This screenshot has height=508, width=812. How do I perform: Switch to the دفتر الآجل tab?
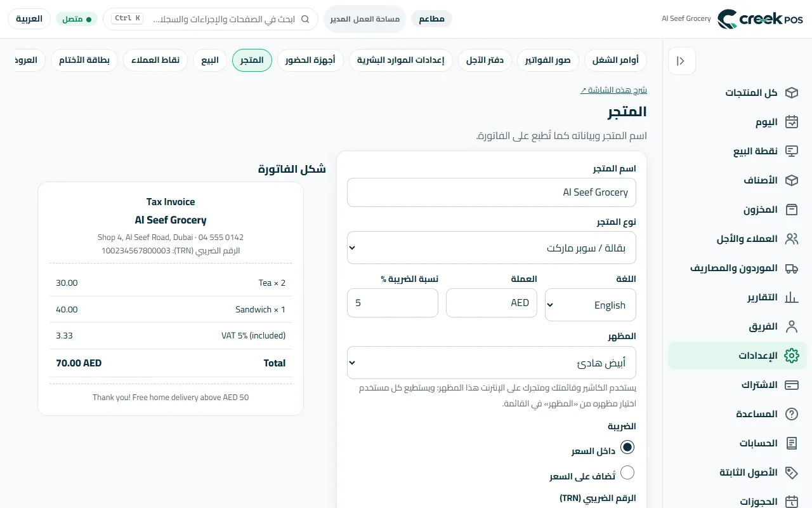click(x=485, y=60)
